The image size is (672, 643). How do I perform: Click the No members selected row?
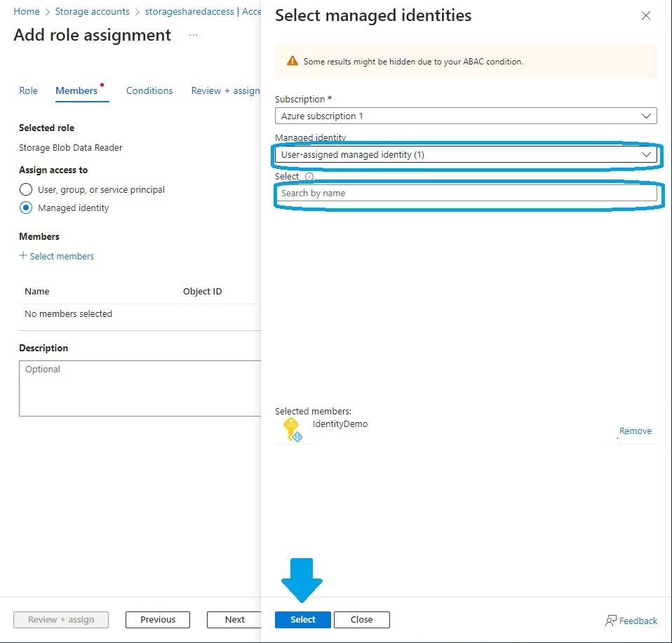(x=140, y=314)
